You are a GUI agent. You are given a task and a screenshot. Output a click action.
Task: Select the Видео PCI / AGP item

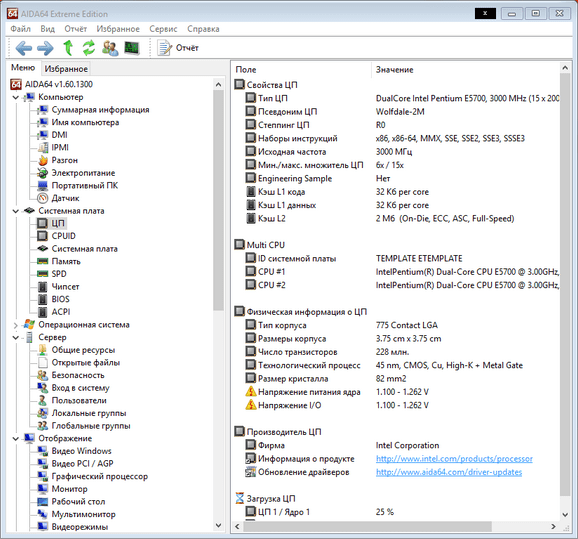coord(83,463)
